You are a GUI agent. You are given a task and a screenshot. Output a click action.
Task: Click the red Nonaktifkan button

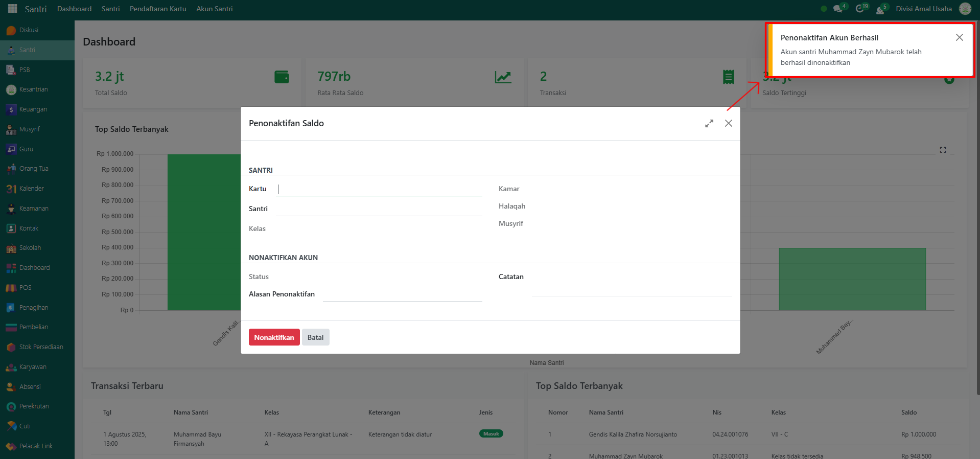point(274,337)
